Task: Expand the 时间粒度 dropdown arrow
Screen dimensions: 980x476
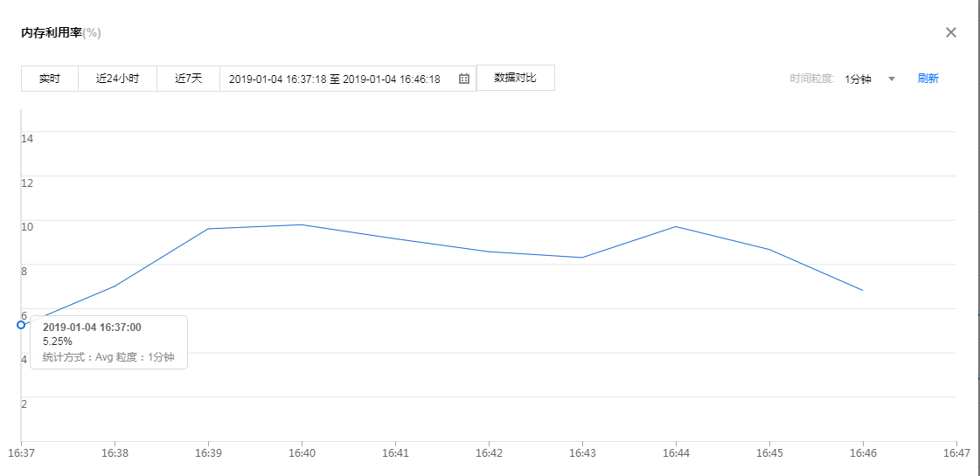Action: coord(892,79)
